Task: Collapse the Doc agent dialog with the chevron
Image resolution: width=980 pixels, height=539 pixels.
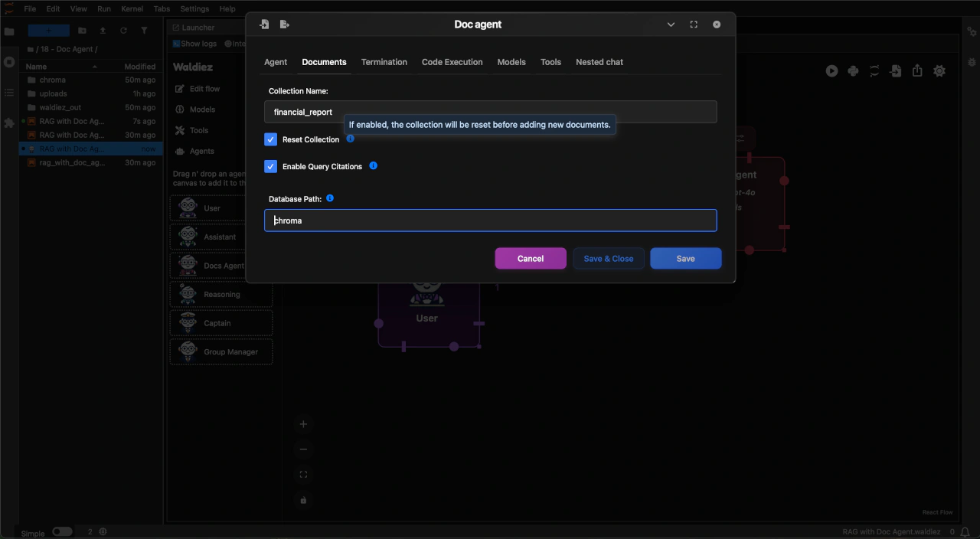Action: click(x=671, y=24)
